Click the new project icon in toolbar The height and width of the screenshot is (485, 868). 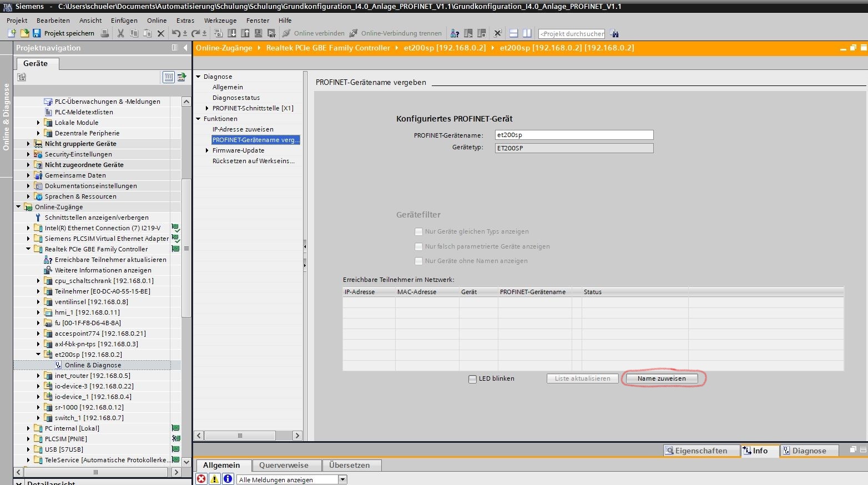click(x=12, y=33)
